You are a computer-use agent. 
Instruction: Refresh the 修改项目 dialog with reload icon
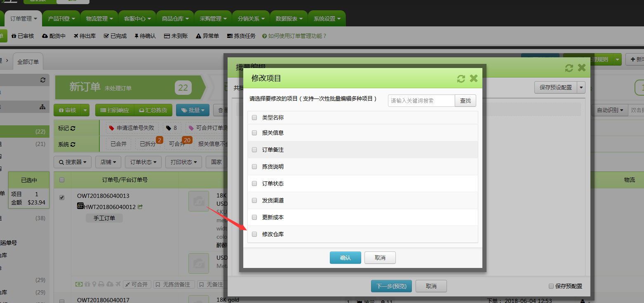coord(461,79)
